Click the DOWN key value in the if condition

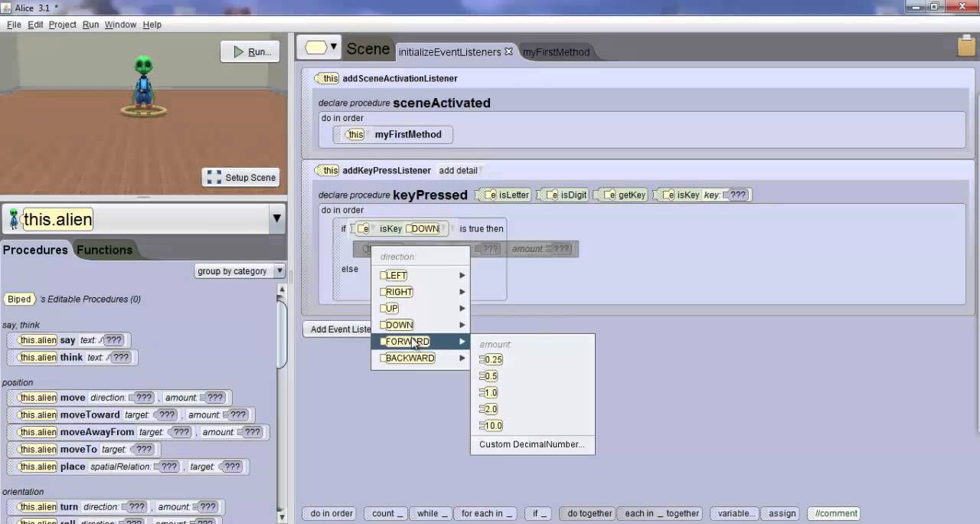(423, 228)
